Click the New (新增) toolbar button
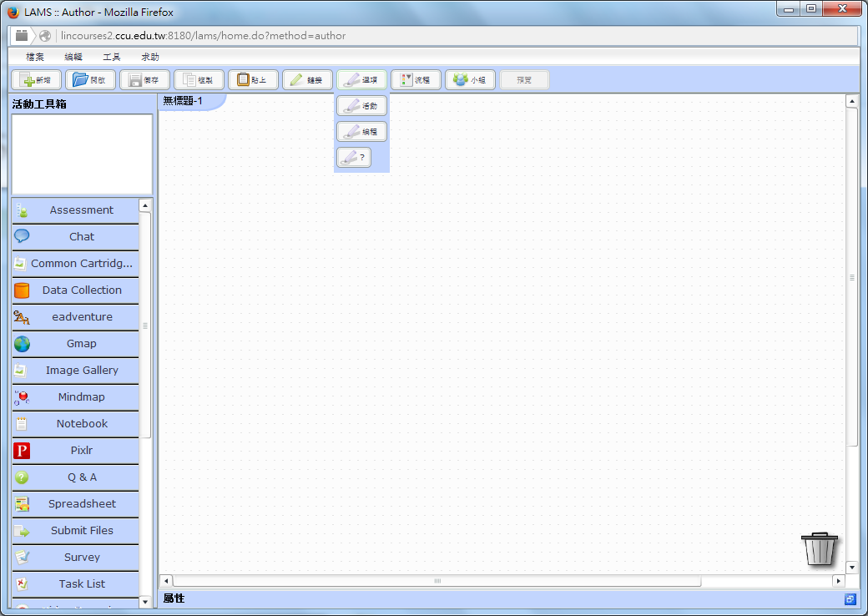 (36, 80)
